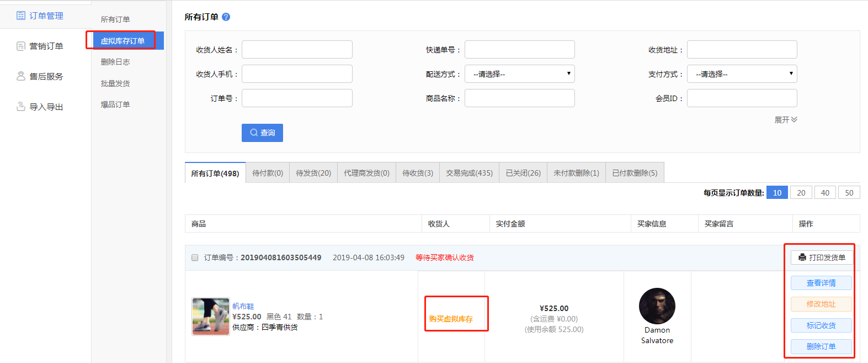Click the 帆布鞋 product name link
The image size is (868, 363).
(243, 306)
